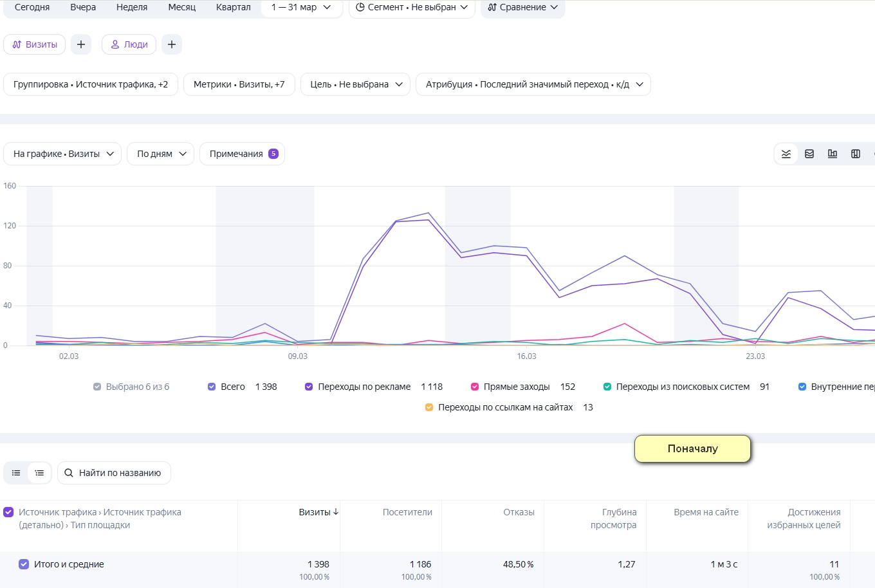
Task: Switch chart to line graph view
Action: click(x=786, y=154)
